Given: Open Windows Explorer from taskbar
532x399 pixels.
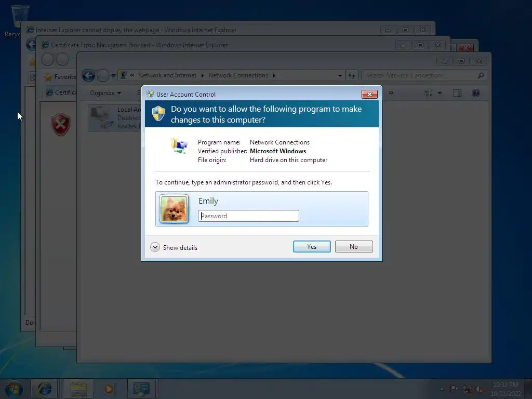Looking at the screenshot, I should click(78, 389).
